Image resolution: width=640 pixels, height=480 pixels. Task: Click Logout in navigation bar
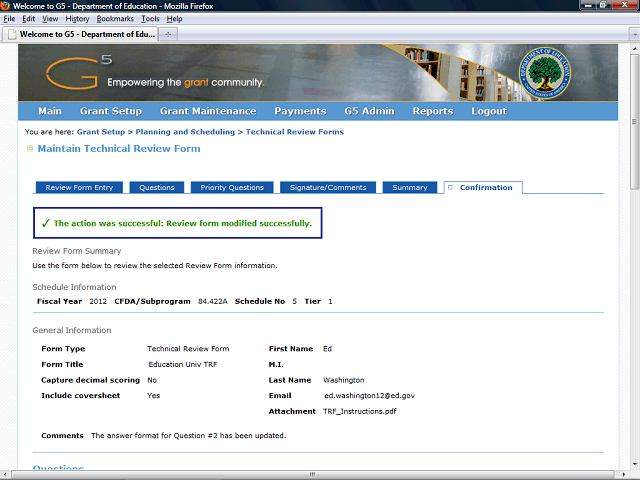click(x=489, y=111)
